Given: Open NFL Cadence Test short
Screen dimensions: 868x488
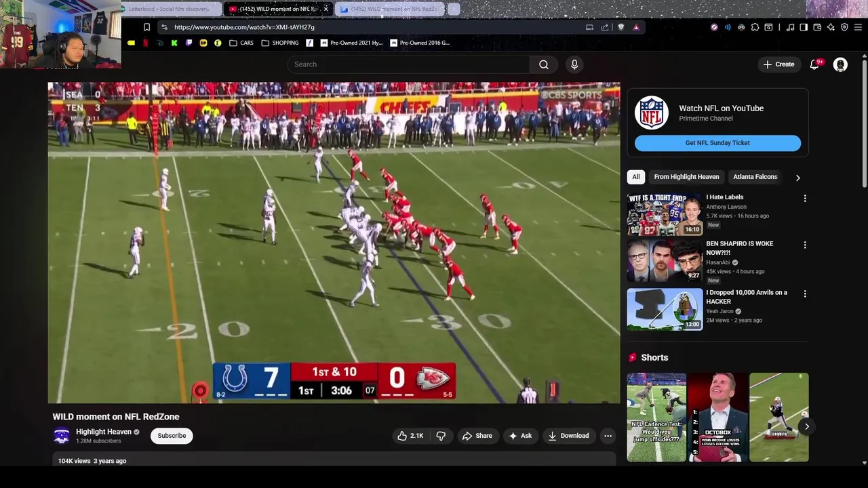Looking at the screenshot, I should pyautogui.click(x=656, y=417).
